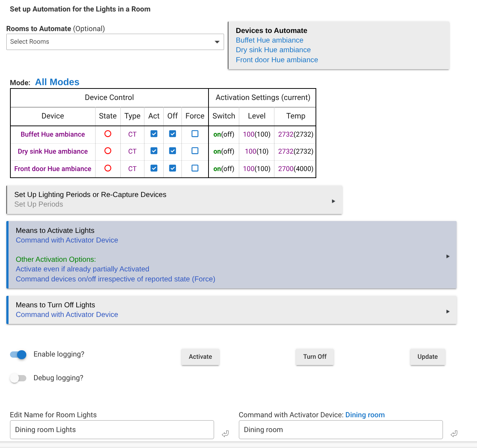
Task: Check Force checkbox for Front door Hue ambiance
Action: tap(195, 168)
